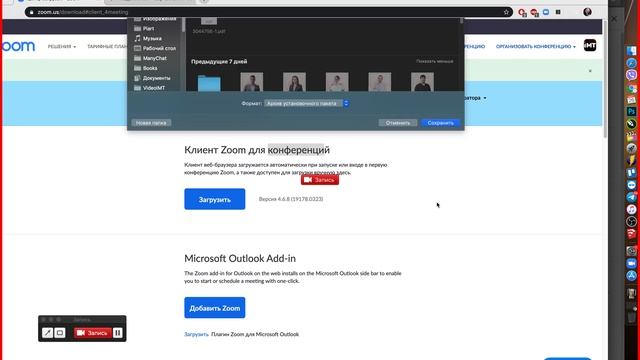Click the blue screen extension icon
Screen dimensions: 640x360
(546, 12)
